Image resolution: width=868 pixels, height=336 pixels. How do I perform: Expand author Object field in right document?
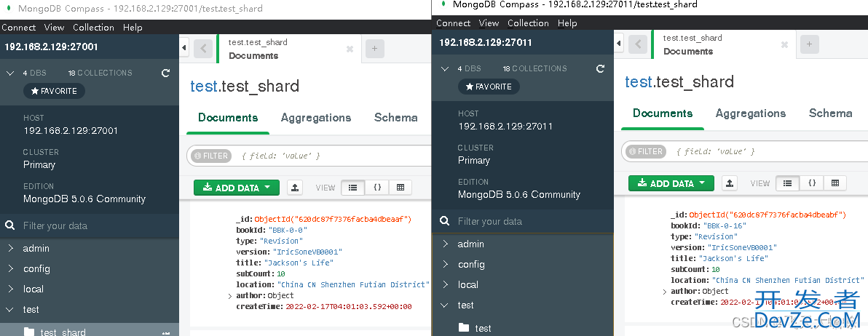[665, 292]
